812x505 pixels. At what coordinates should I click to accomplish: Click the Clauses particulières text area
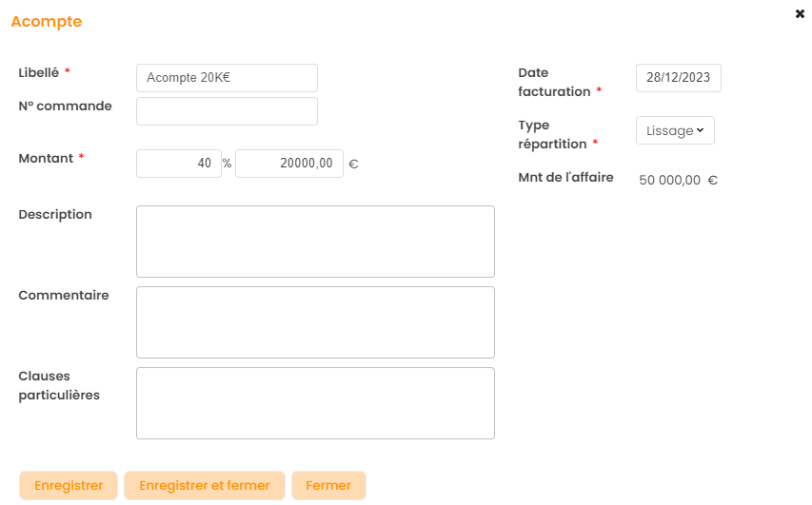click(315, 403)
